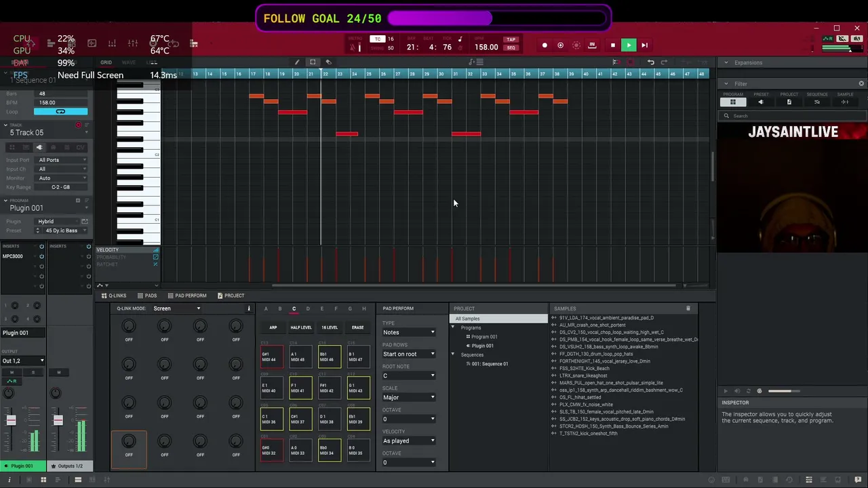Toggle power for MPC3000 insert

41,256
